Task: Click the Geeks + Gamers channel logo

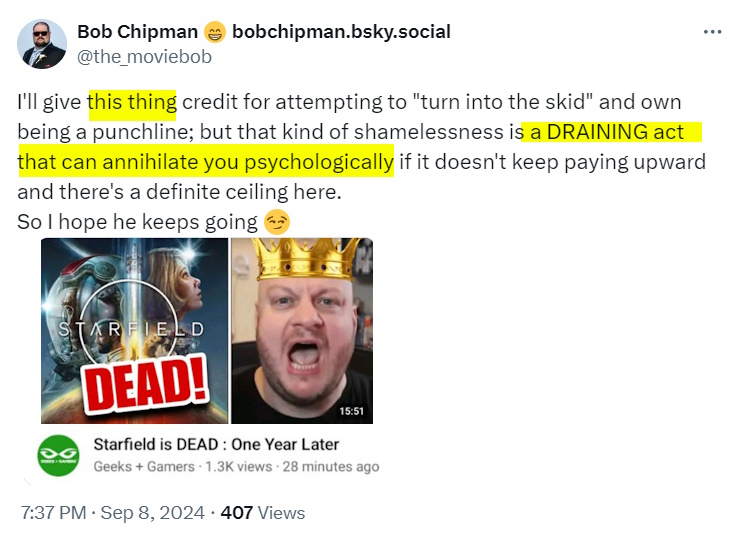Action: pyautogui.click(x=59, y=455)
